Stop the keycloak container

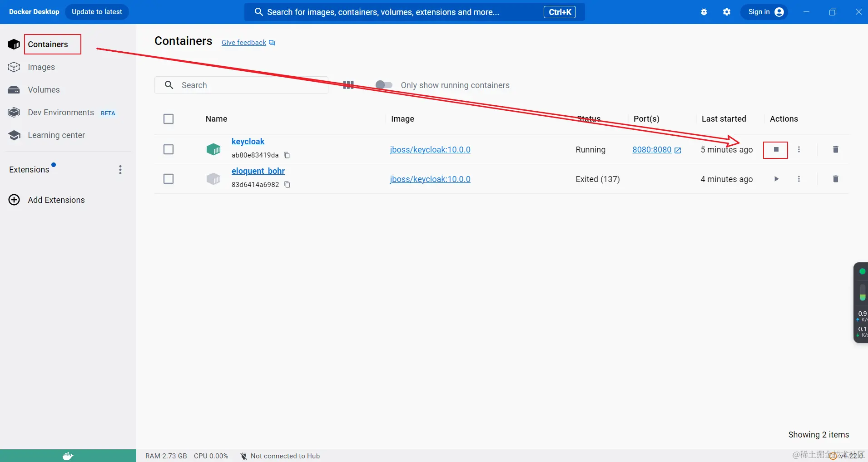(x=776, y=149)
